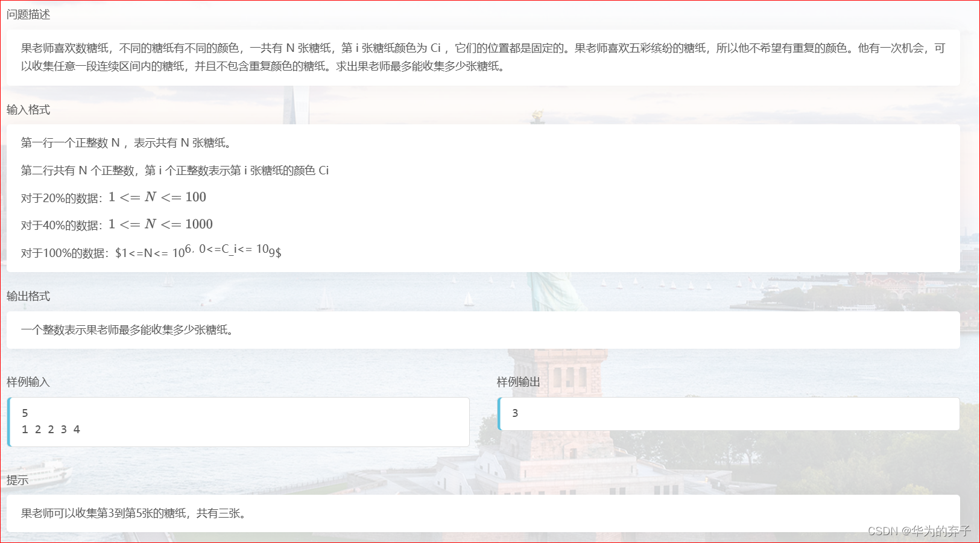Click the hint text about collecting candies 3 to 5
Image resolution: width=980 pixels, height=543 pixels.
point(134,513)
